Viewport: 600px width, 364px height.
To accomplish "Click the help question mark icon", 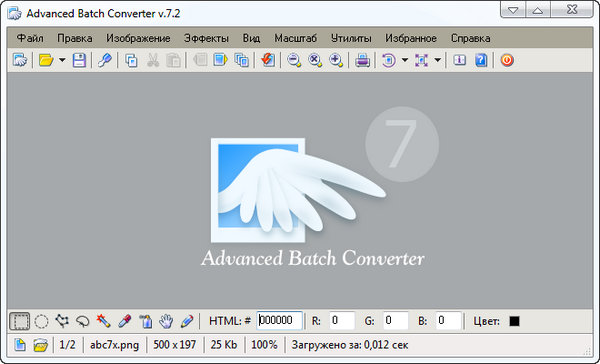I will coord(481,60).
